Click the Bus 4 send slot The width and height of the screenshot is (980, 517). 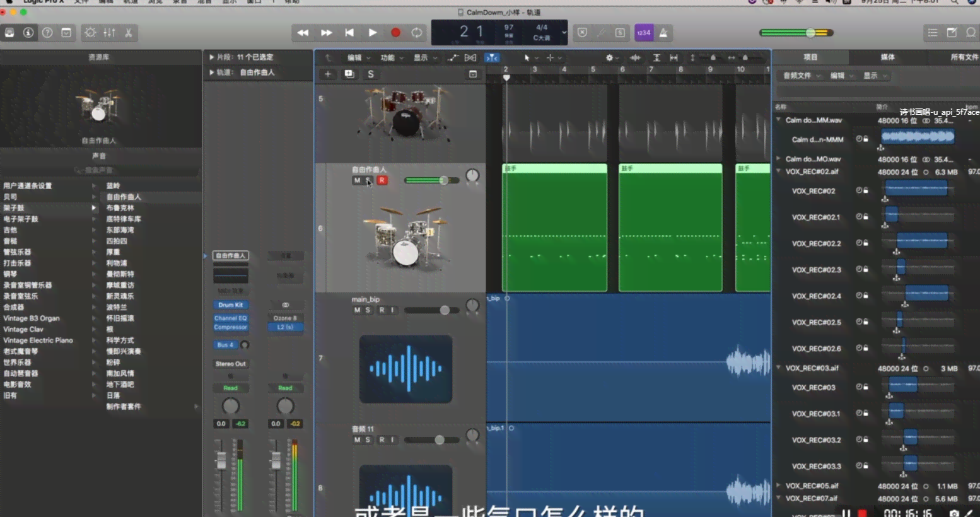pyautogui.click(x=226, y=345)
